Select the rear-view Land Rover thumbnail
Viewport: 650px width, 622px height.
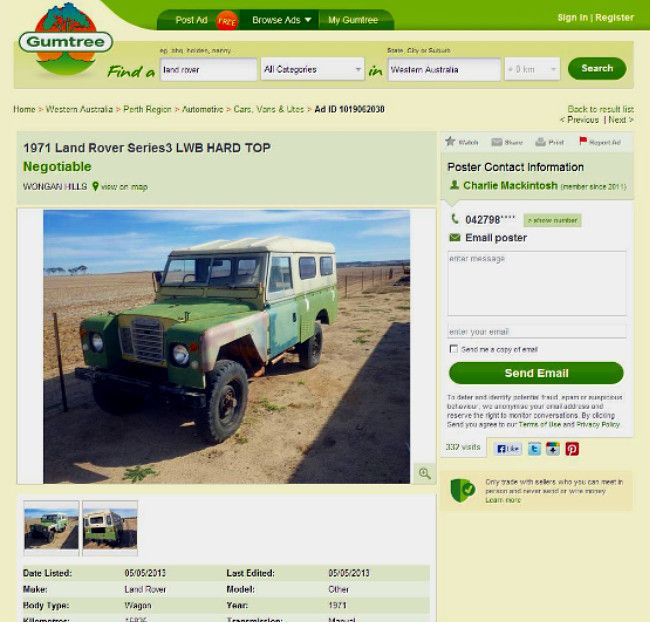click(x=110, y=527)
